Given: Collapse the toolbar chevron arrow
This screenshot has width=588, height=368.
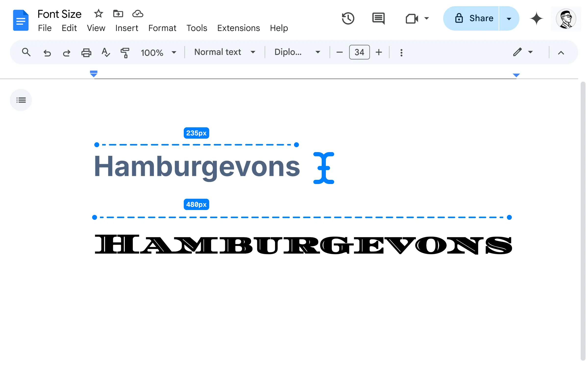Looking at the screenshot, I should point(561,52).
